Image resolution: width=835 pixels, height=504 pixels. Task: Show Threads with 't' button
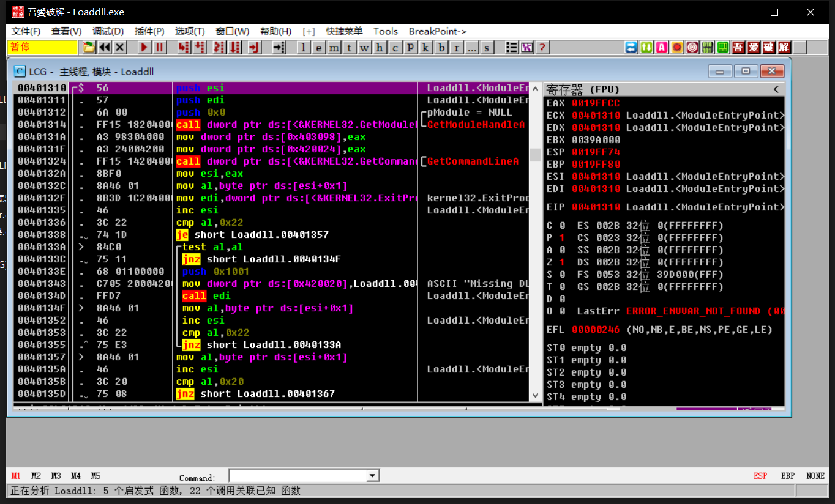pos(350,48)
